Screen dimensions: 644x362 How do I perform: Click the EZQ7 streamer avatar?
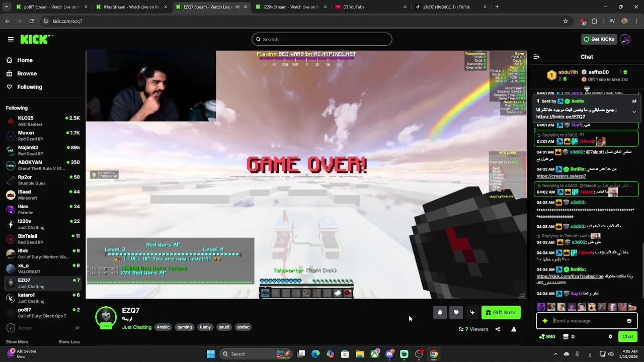[106, 317]
